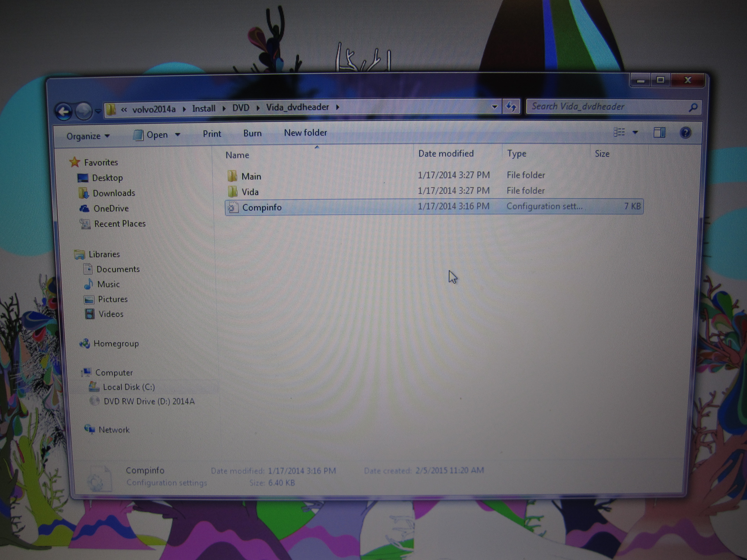Open the Help question mark icon
Image resolution: width=747 pixels, height=560 pixels.
(x=685, y=133)
